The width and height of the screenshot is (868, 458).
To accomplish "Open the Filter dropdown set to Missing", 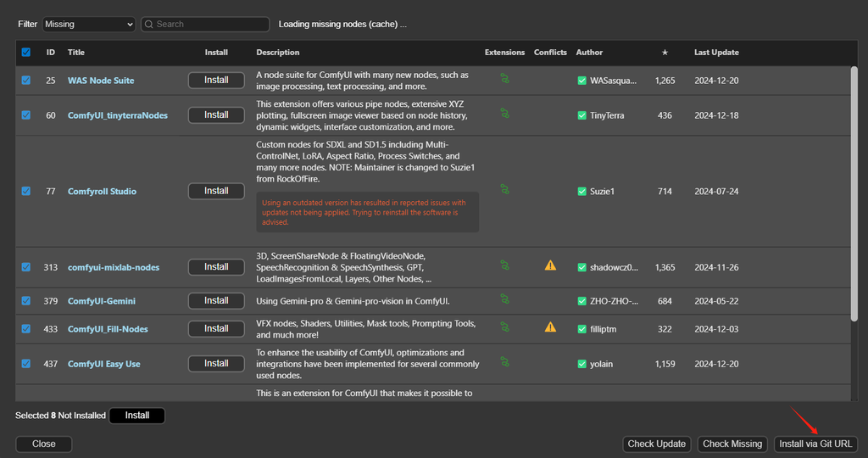I will coord(88,25).
